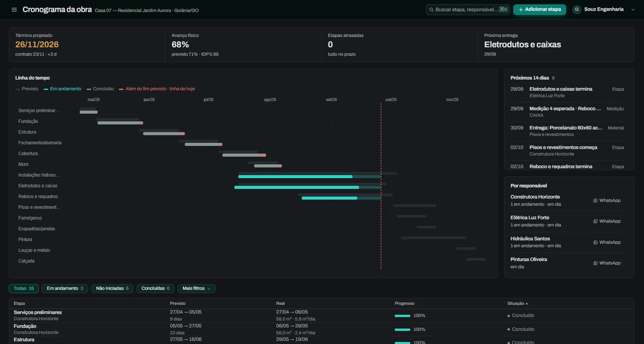This screenshot has width=644, height=344.
Task: Filter by the Concluídas tab
Action: point(155,289)
